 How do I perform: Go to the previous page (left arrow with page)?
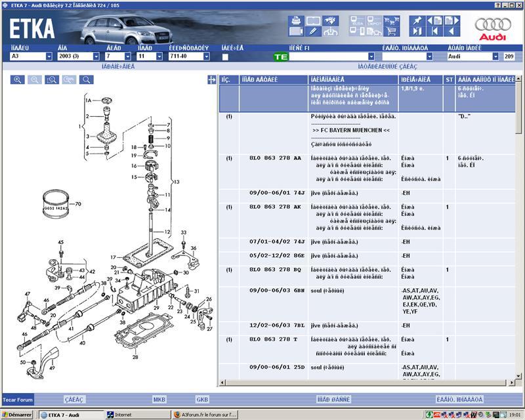point(434,21)
